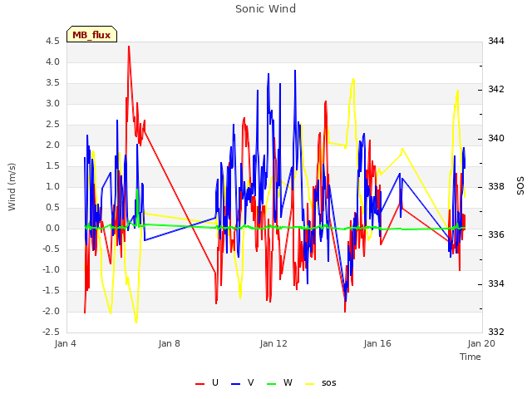Click the 340 right axis value
Screen dimensions: 532x399
496,139
